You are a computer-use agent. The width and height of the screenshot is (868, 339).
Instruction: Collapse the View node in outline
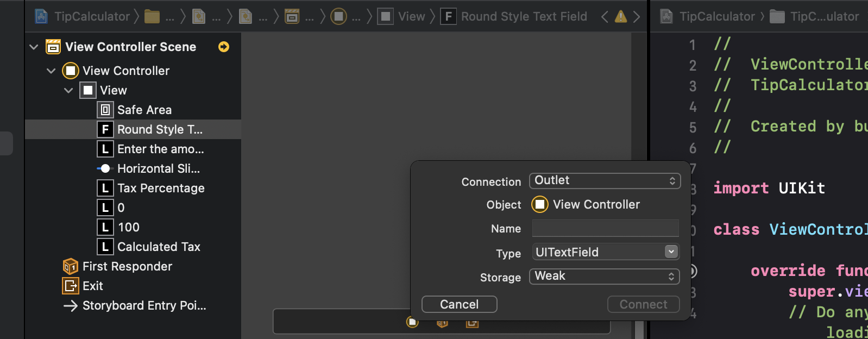(68, 91)
